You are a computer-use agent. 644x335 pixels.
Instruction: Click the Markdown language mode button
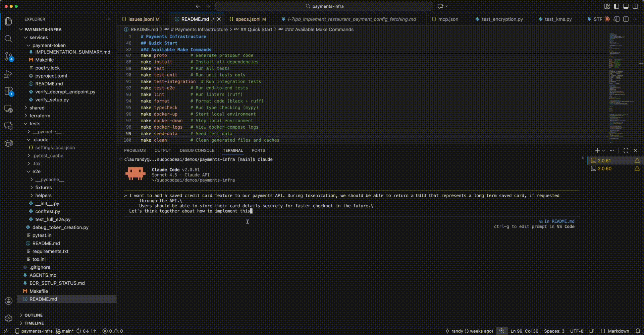tap(618, 331)
